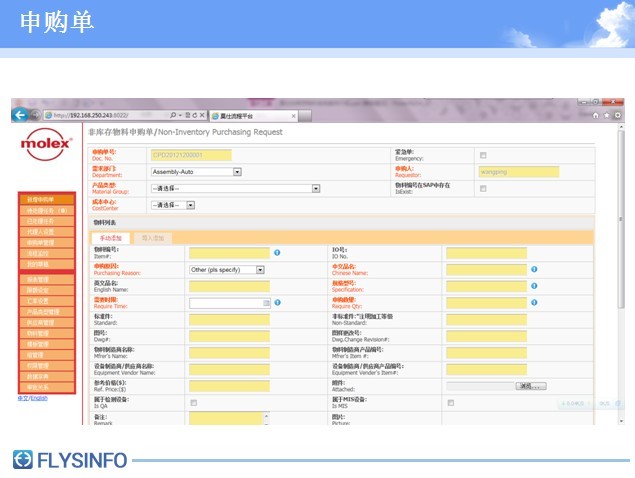Click the 中文/English language link
The image size is (635, 478).
32,397
